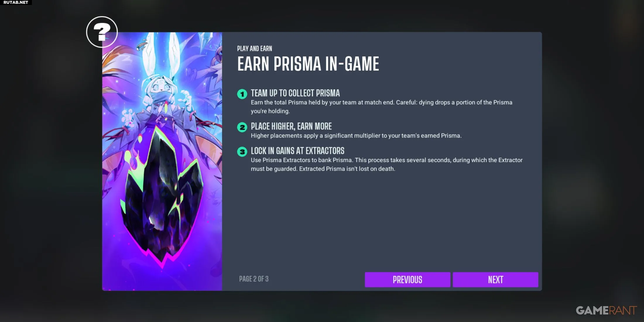Screen dimensions: 644x322
Task: Select the Lock In Gains At Extractors heading
Action: [297, 151]
